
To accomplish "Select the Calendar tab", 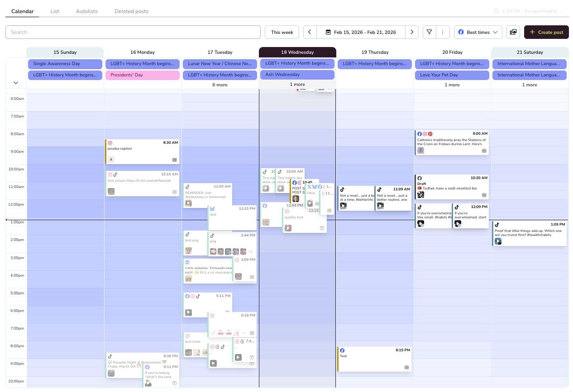I will (x=23, y=11).
